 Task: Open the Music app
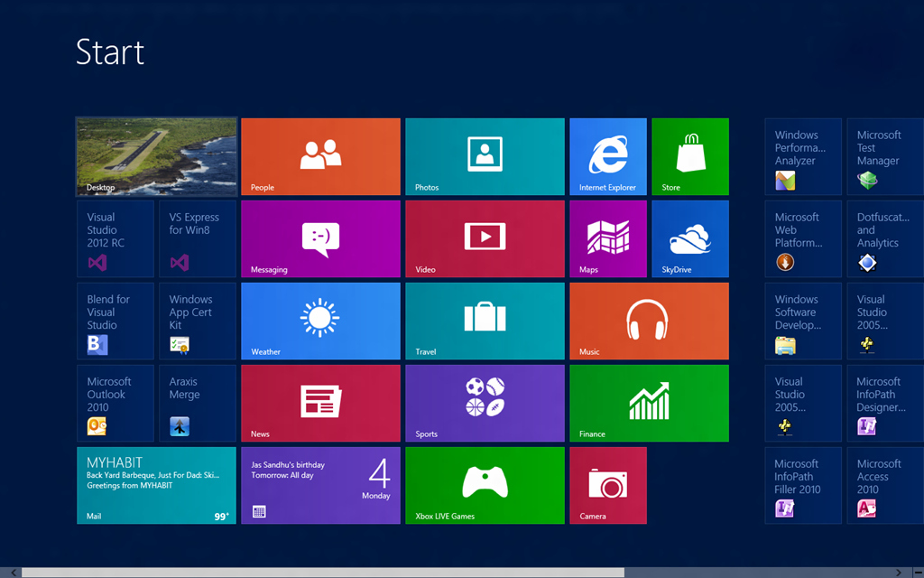coord(648,321)
